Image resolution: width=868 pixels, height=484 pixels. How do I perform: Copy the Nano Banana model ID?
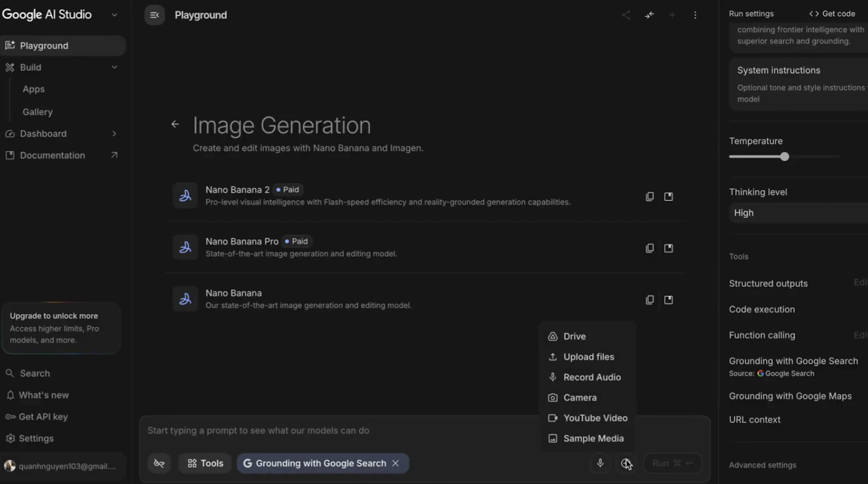pos(649,300)
